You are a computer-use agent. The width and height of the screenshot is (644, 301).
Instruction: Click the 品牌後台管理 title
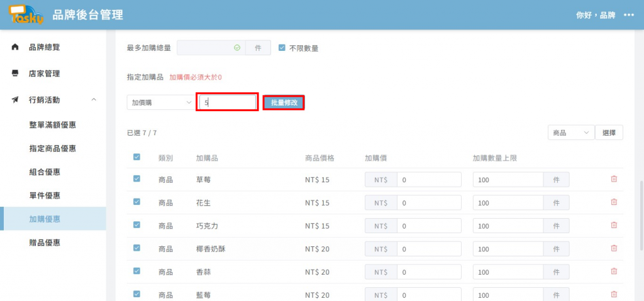(x=88, y=15)
